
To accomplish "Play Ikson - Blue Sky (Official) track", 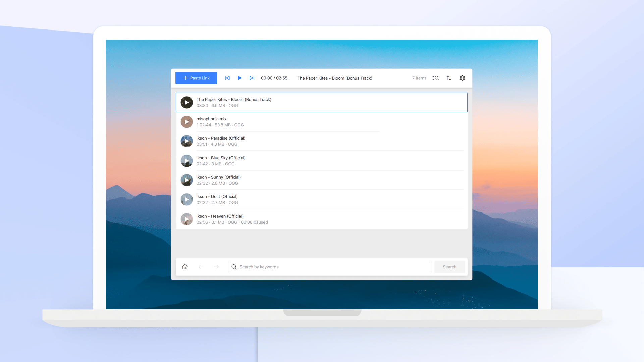I will click(x=186, y=161).
